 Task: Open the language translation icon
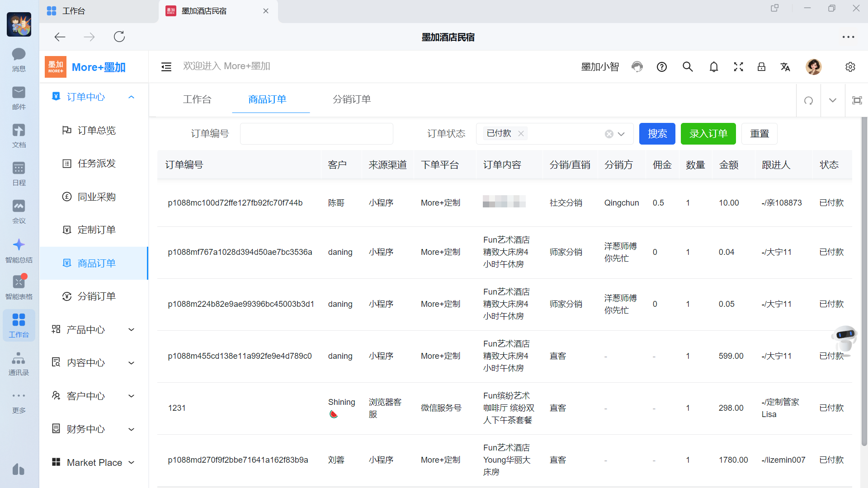click(x=785, y=67)
